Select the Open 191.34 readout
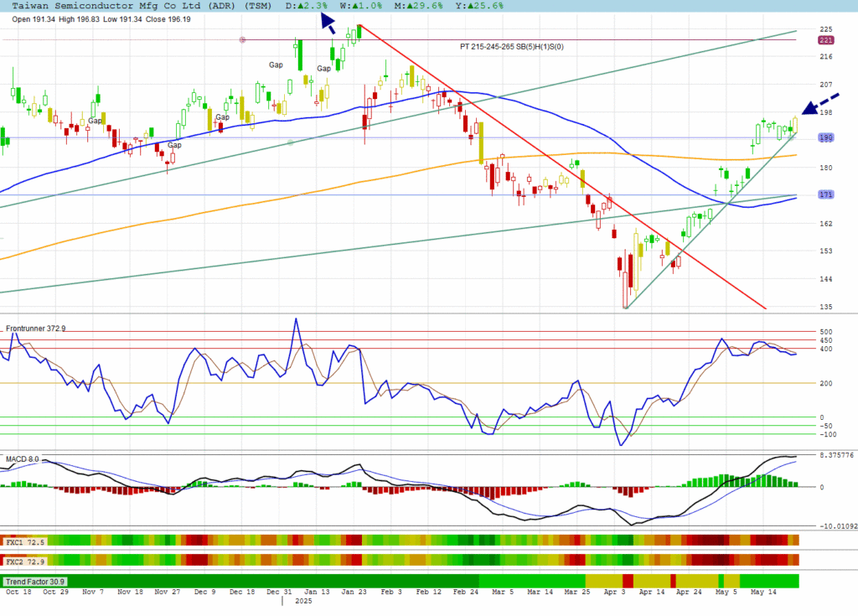This screenshot has height=616, width=858. click(x=34, y=19)
